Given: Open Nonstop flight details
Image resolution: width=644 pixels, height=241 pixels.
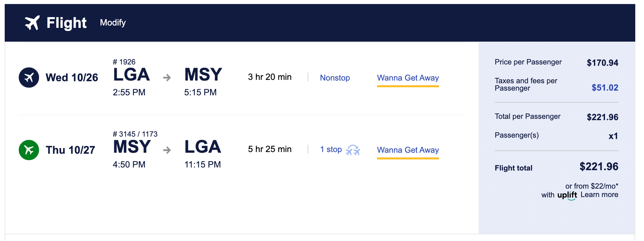Looking at the screenshot, I should [x=335, y=78].
